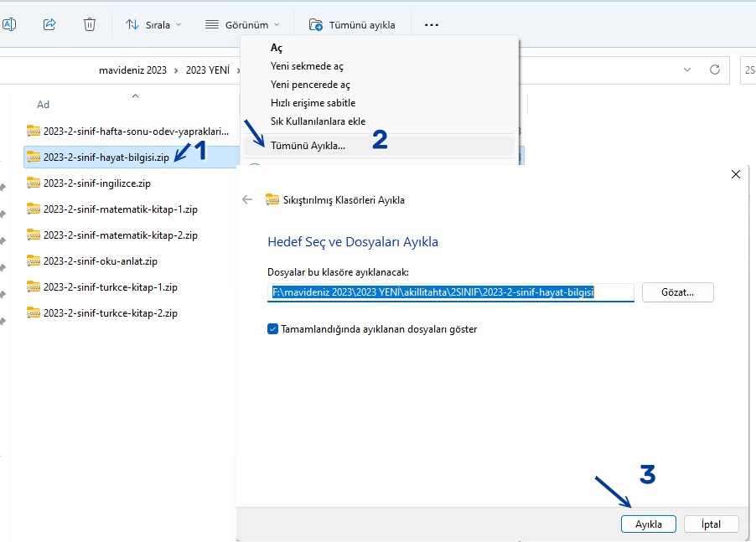The width and height of the screenshot is (756, 542).
Task: Click the Delete trash can icon
Action: (x=90, y=25)
